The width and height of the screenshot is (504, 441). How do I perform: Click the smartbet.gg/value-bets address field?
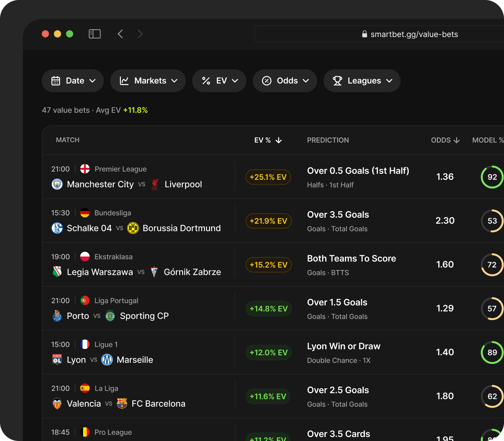pos(379,34)
